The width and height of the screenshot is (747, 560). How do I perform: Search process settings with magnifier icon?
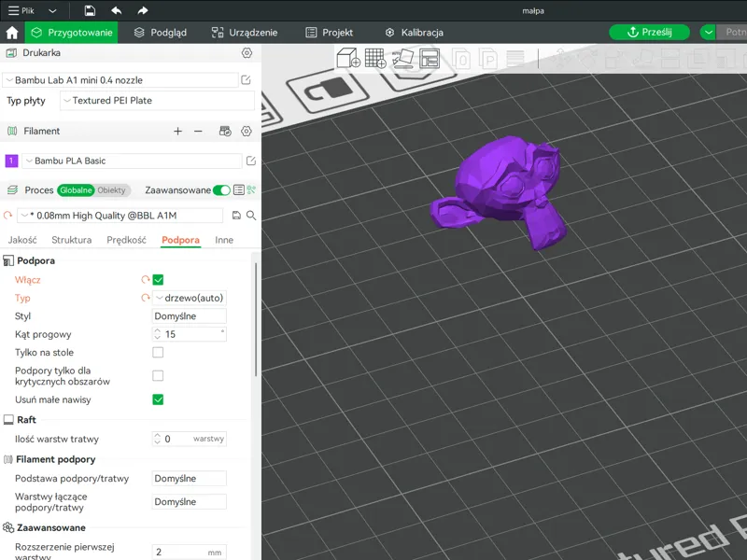coord(251,216)
